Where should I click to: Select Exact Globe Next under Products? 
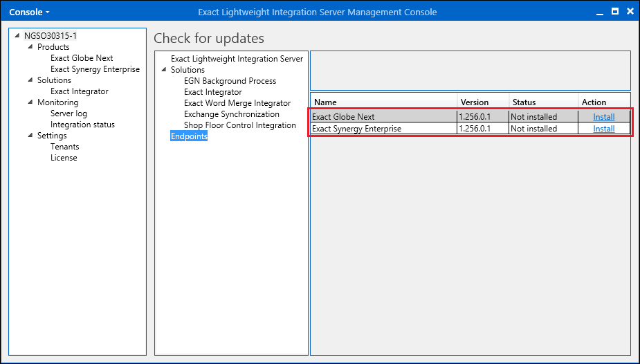point(82,58)
